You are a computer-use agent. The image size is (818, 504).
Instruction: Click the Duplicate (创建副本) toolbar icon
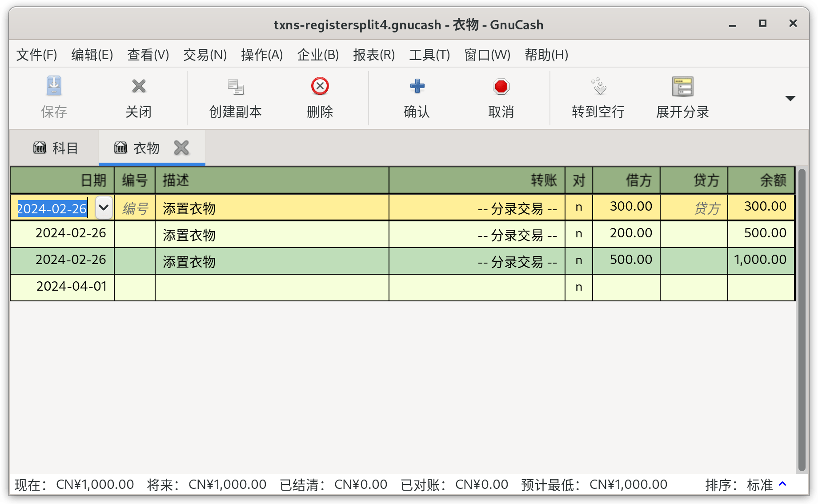pos(235,86)
